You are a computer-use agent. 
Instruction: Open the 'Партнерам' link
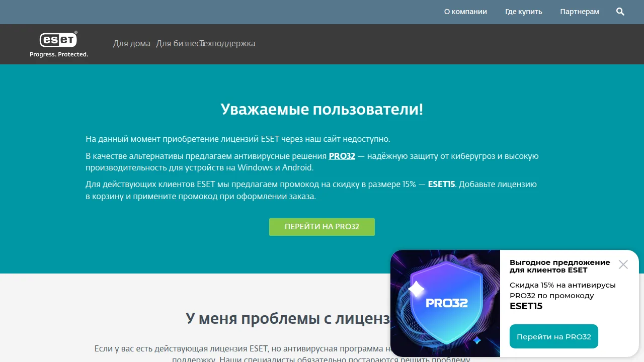[x=580, y=12]
